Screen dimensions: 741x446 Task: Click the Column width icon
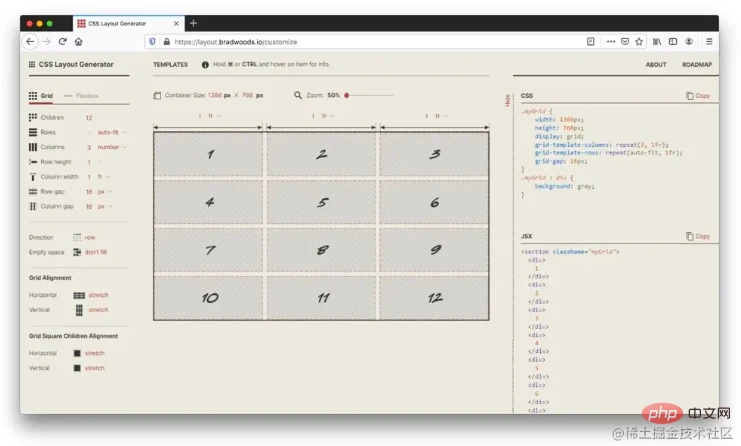[x=33, y=177]
